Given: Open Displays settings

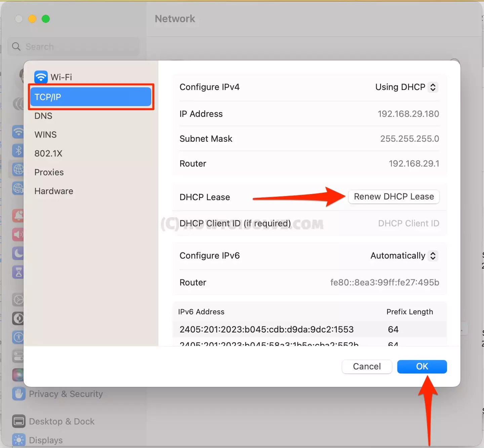Looking at the screenshot, I should click(46, 440).
